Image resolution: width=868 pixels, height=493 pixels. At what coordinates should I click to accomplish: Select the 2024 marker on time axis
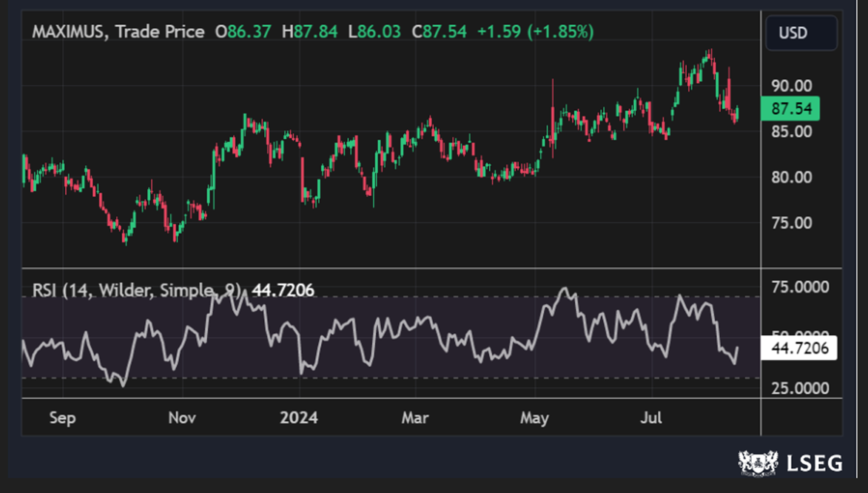tap(298, 418)
